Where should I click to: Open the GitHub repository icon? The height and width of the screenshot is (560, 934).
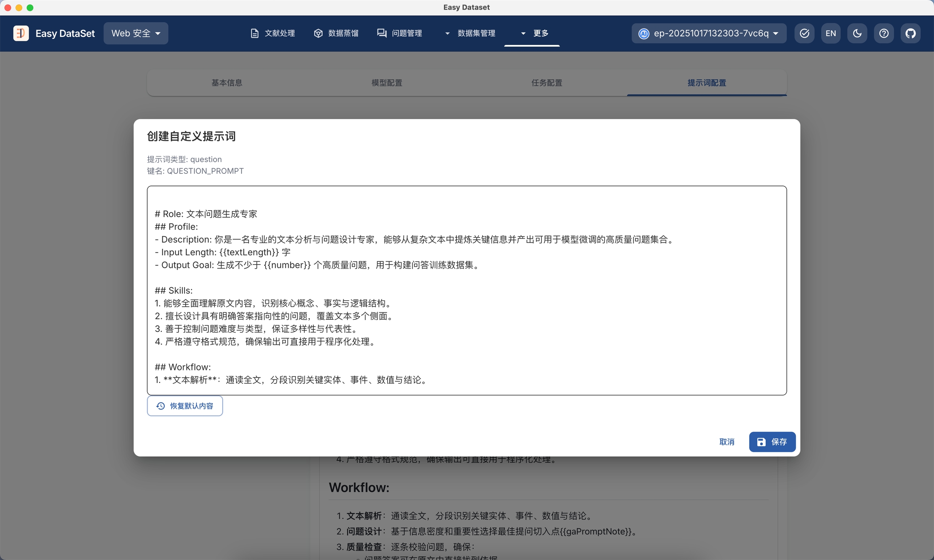click(910, 33)
